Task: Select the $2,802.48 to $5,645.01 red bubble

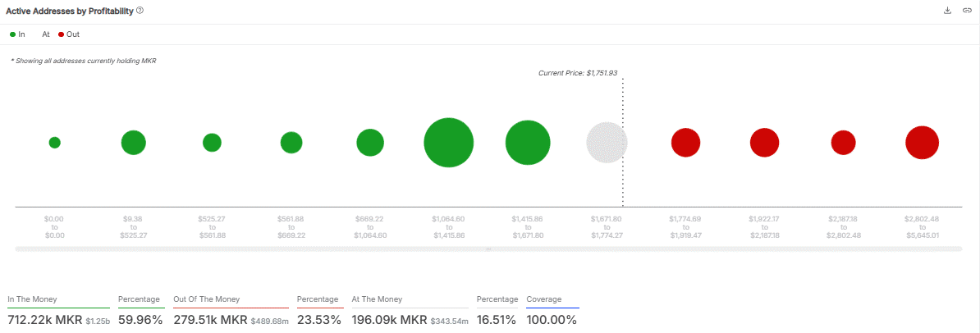Action: click(x=922, y=143)
